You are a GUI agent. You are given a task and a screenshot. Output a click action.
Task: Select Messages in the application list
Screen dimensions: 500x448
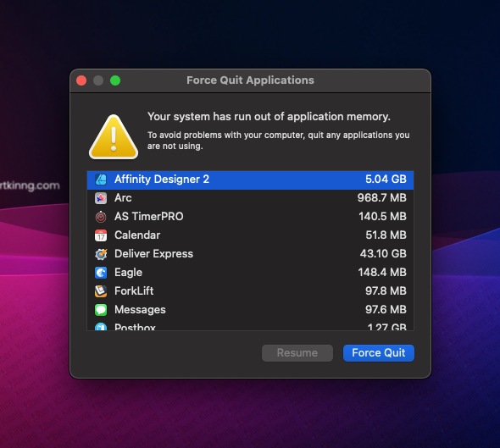pos(250,310)
